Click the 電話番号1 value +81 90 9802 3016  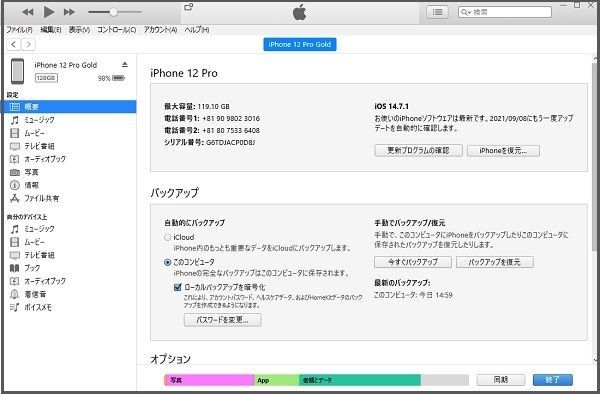tap(231, 119)
